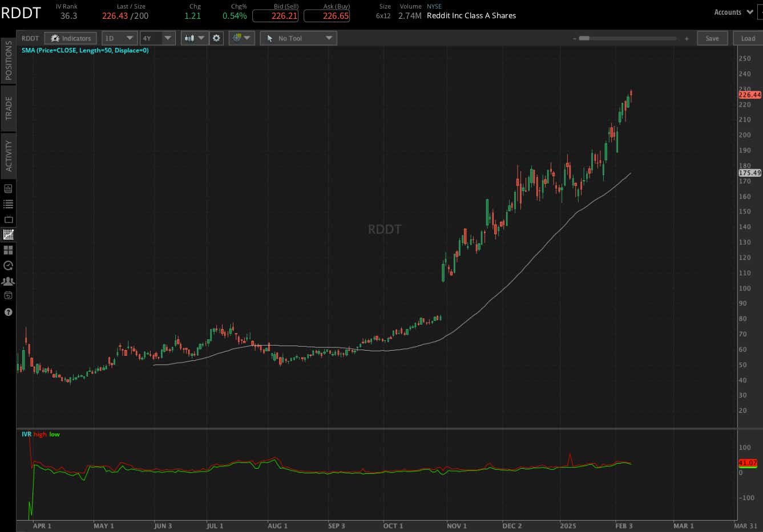Select the active chart icon in the left sidebar
Screen dimensions: 763x532
pyautogui.click(x=9, y=234)
